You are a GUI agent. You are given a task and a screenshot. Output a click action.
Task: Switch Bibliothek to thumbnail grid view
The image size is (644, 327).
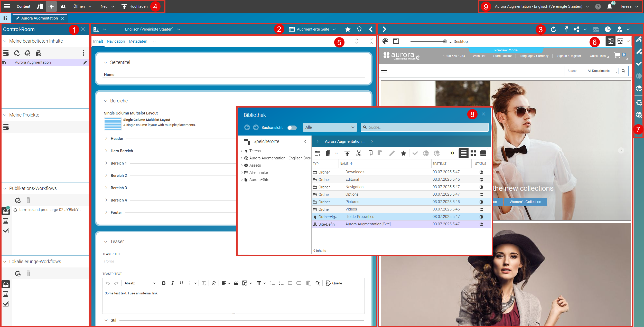[473, 153]
